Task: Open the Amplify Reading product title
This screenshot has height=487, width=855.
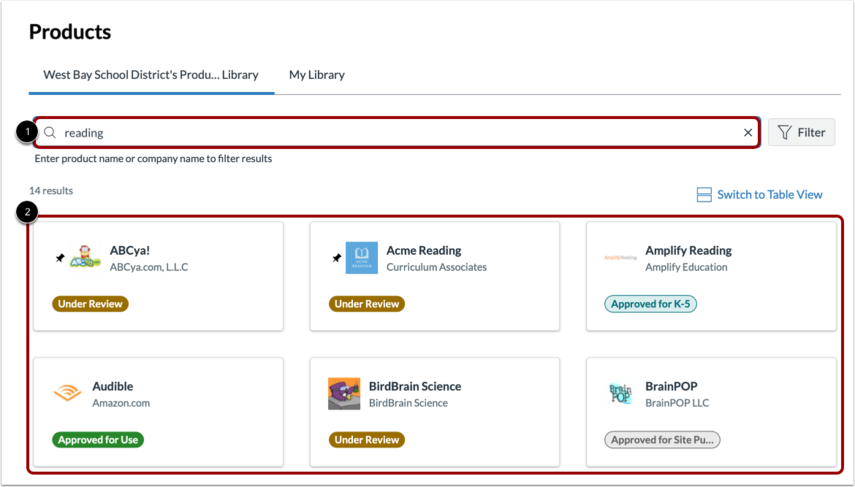Action: coord(689,250)
